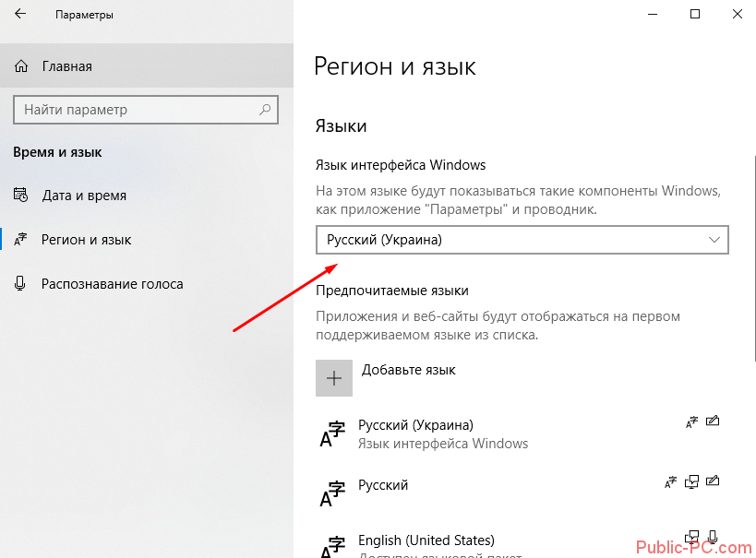
Task: Click the vertical scrollbar on right edge
Action: pyautogui.click(x=753, y=258)
